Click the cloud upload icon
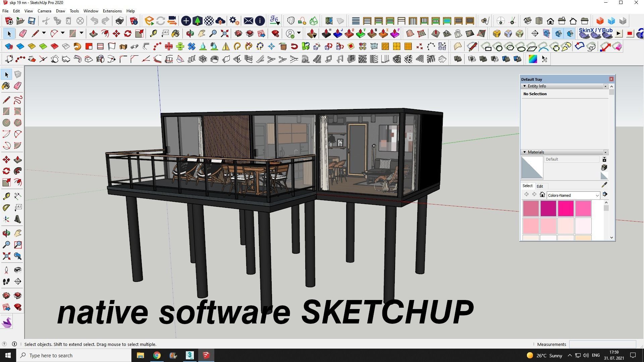This screenshot has height=362, width=644. point(220,21)
